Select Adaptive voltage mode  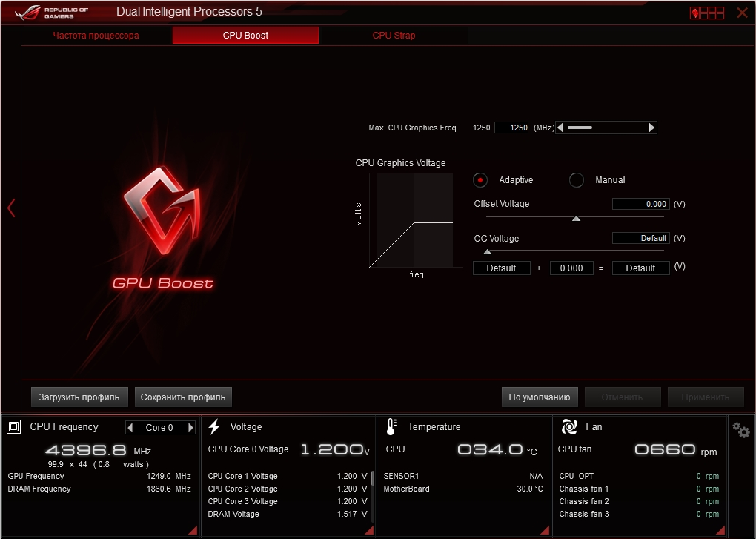coord(480,180)
